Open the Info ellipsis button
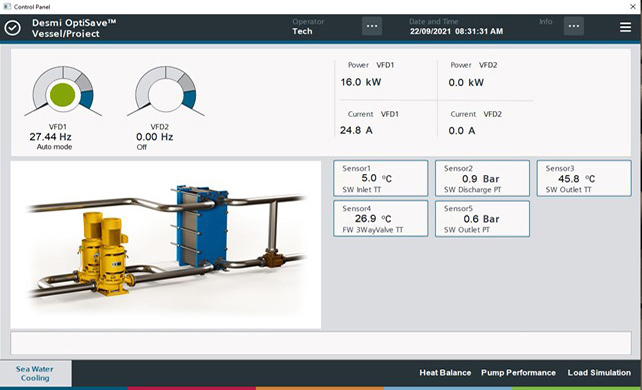Viewport: 642px width, 390px height. point(574,26)
